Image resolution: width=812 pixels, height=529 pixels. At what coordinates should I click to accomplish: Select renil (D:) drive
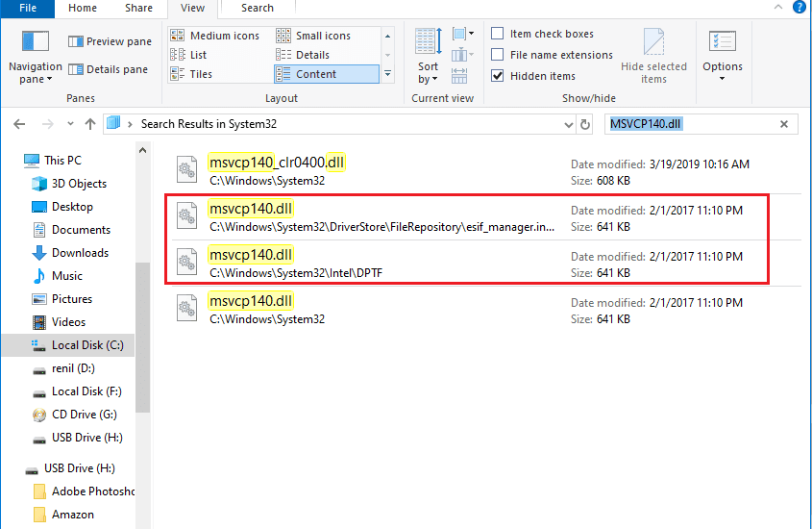tap(63, 368)
